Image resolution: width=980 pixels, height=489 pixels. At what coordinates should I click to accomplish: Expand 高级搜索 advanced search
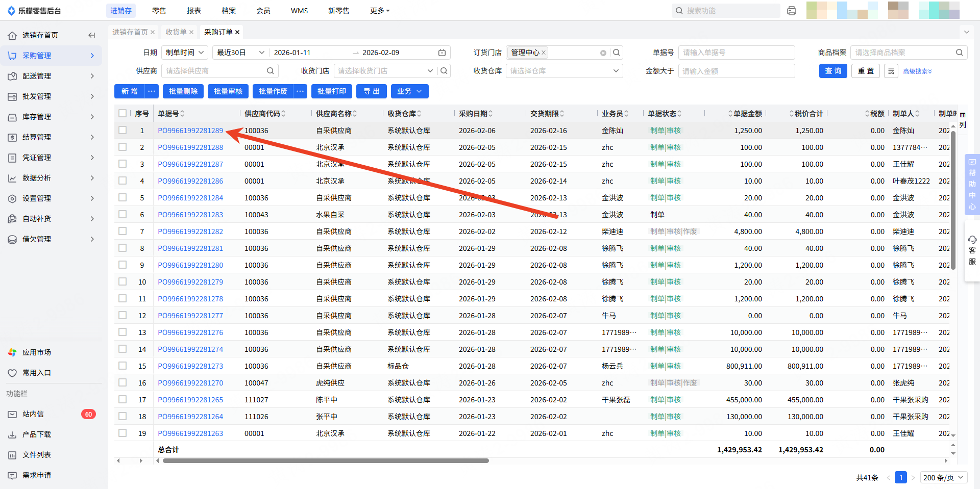918,71
